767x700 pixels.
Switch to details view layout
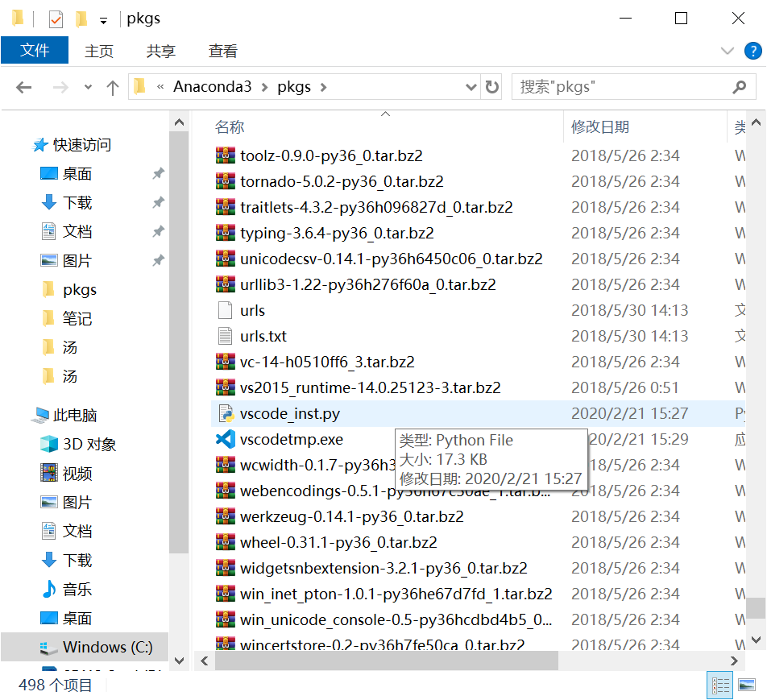tap(720, 686)
